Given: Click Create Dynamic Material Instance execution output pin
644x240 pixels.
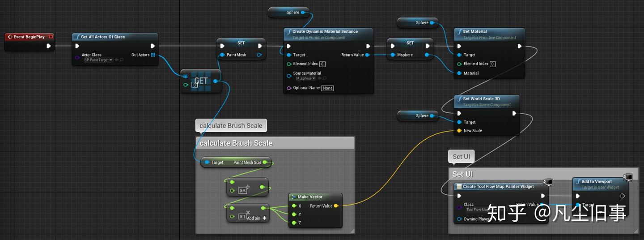Looking at the screenshot, I should click(x=368, y=46).
